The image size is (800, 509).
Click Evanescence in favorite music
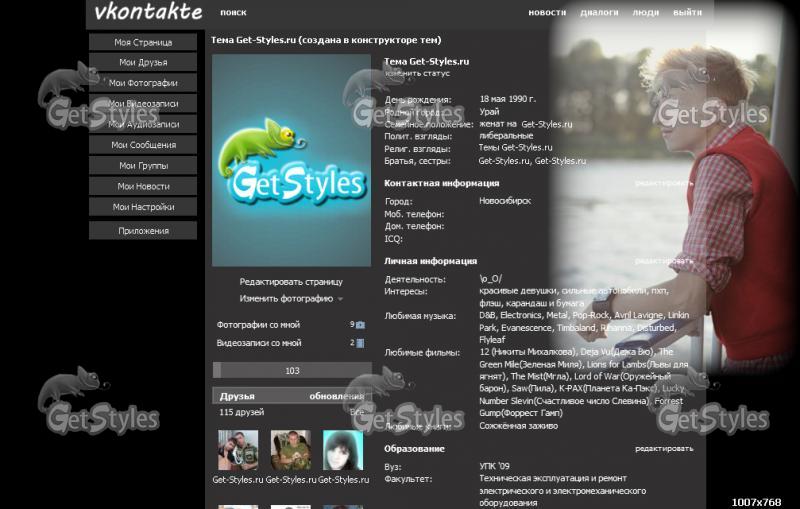pyautogui.click(x=527, y=327)
